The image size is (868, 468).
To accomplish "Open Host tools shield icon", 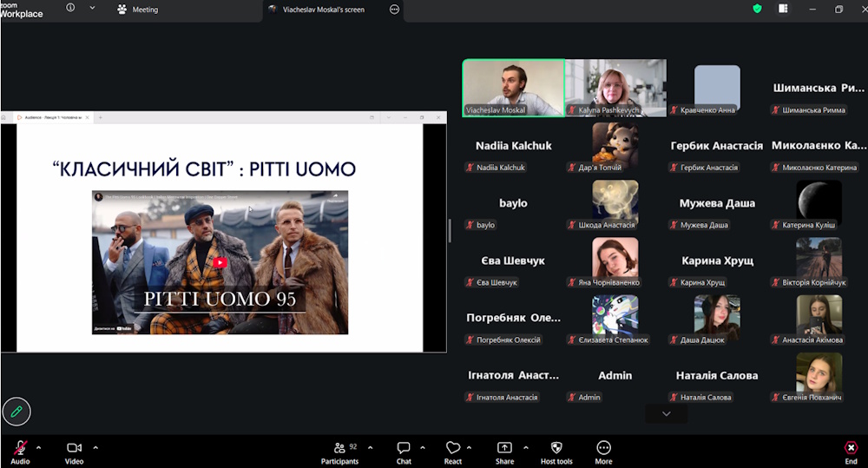I will (x=556, y=448).
